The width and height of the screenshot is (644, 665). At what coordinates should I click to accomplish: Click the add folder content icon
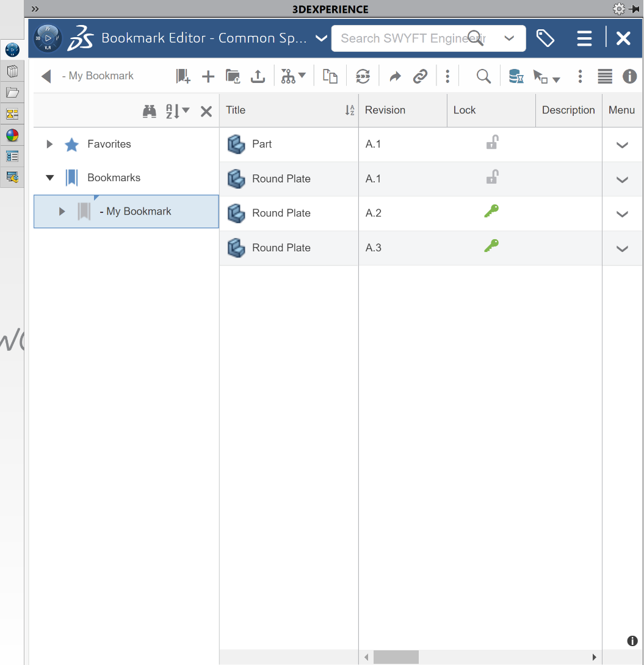pos(233,76)
